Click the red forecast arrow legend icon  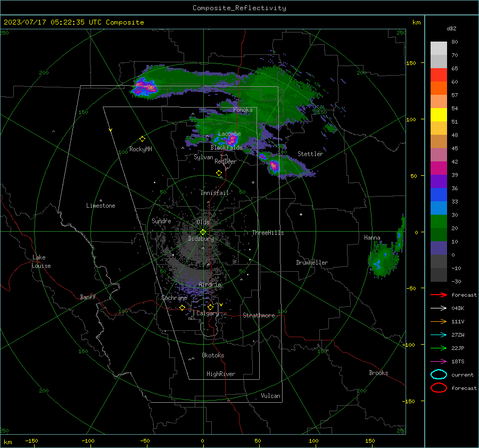point(439,295)
